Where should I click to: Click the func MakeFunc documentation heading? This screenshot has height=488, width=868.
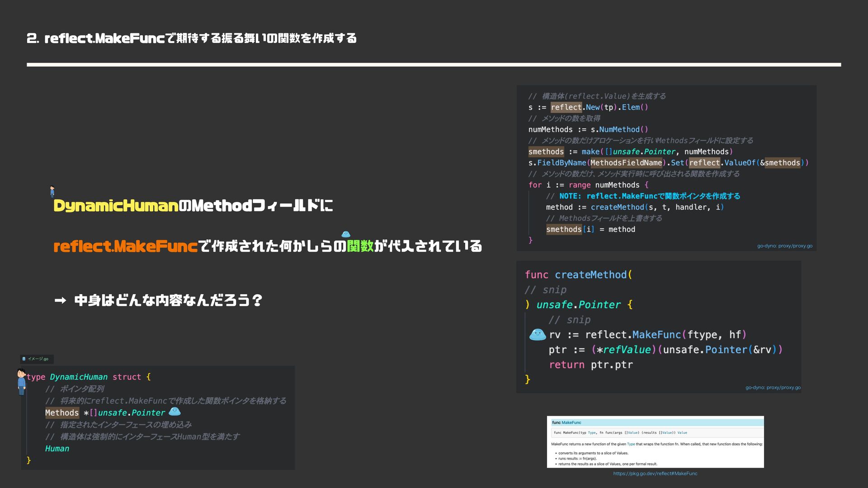coord(566,422)
